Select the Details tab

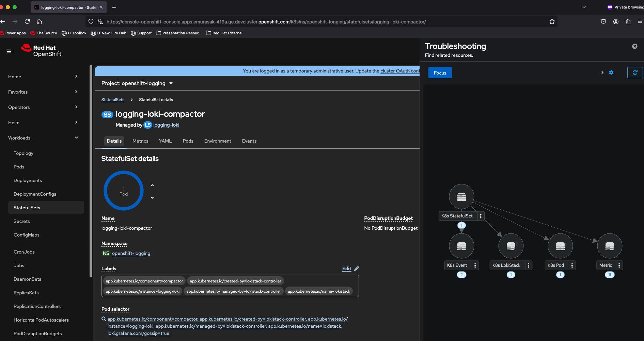point(114,141)
